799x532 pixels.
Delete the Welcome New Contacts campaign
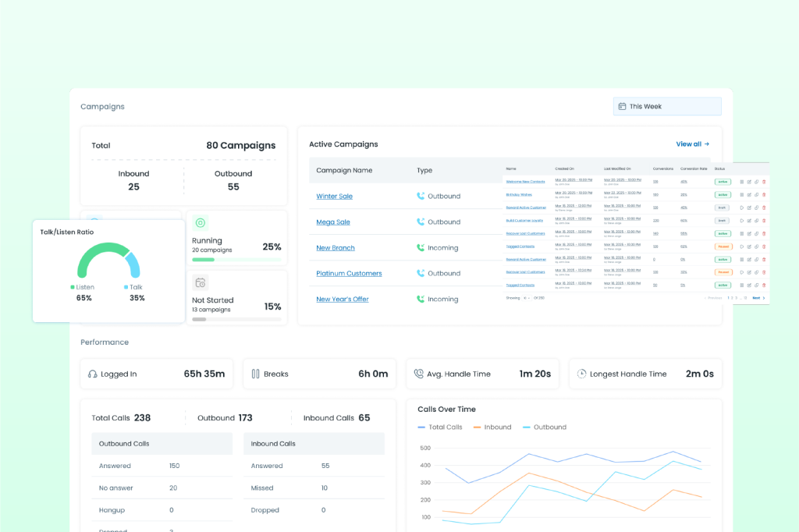(x=764, y=182)
